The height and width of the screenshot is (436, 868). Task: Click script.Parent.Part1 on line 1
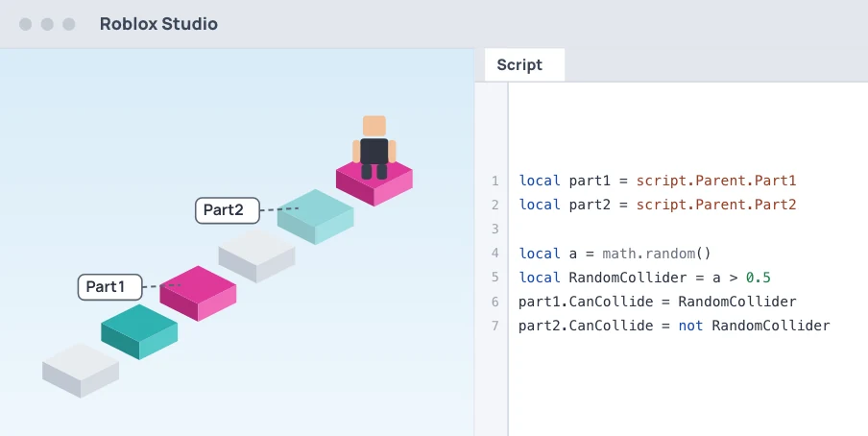click(716, 181)
